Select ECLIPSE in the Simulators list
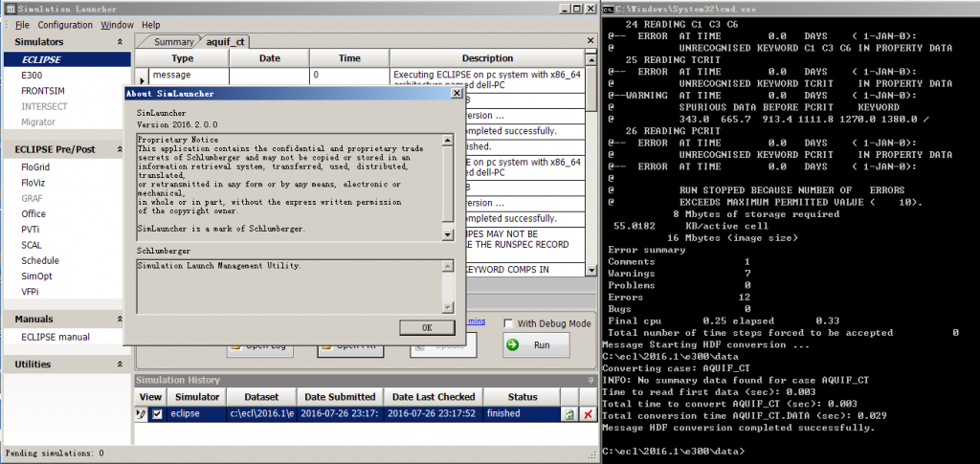The image size is (980, 464). point(67,59)
